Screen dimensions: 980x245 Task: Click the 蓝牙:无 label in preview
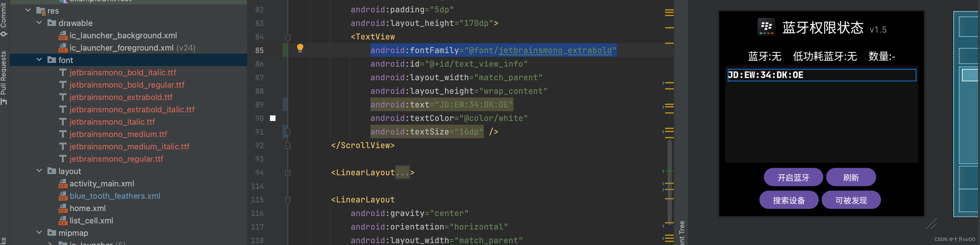pyautogui.click(x=764, y=56)
